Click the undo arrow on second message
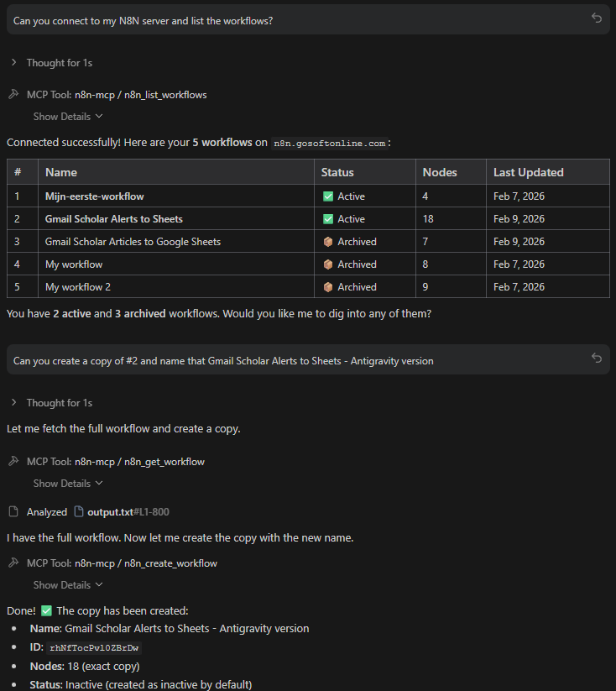 597,359
